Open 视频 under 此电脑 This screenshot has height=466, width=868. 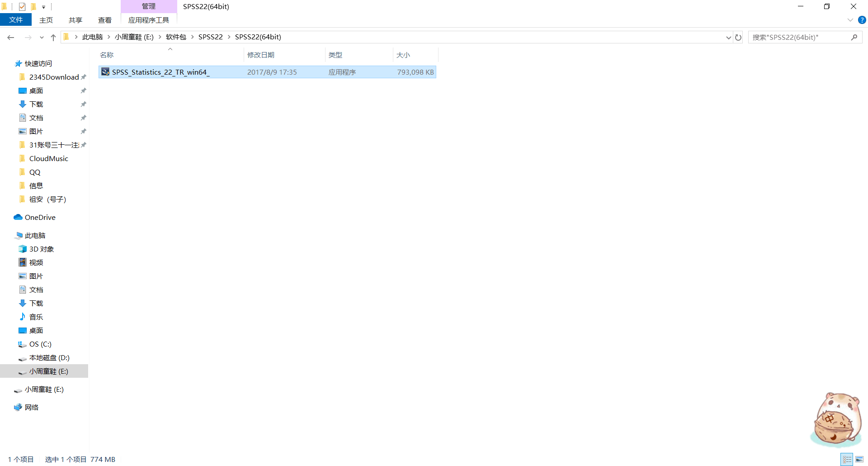(36, 263)
